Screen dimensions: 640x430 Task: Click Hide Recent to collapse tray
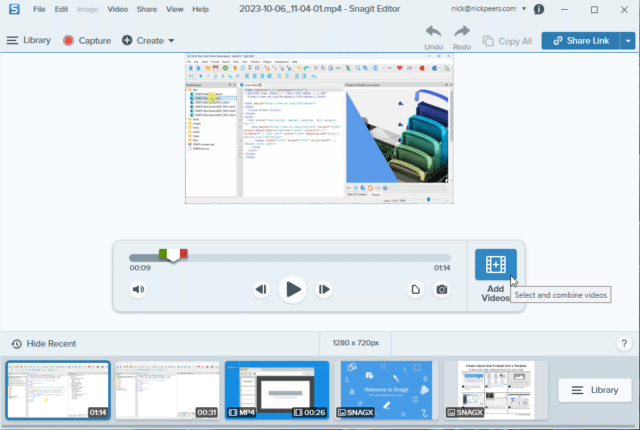[44, 344]
